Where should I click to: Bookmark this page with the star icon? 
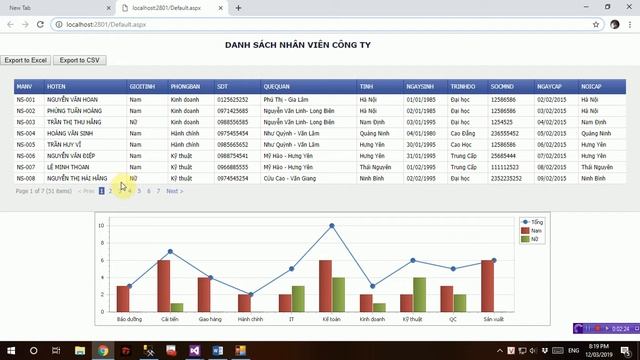coord(596,24)
